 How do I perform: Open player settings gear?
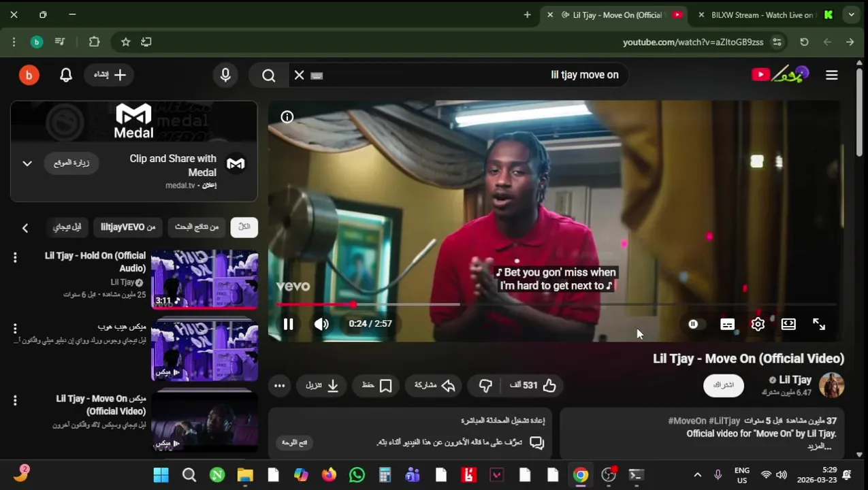[x=758, y=324]
